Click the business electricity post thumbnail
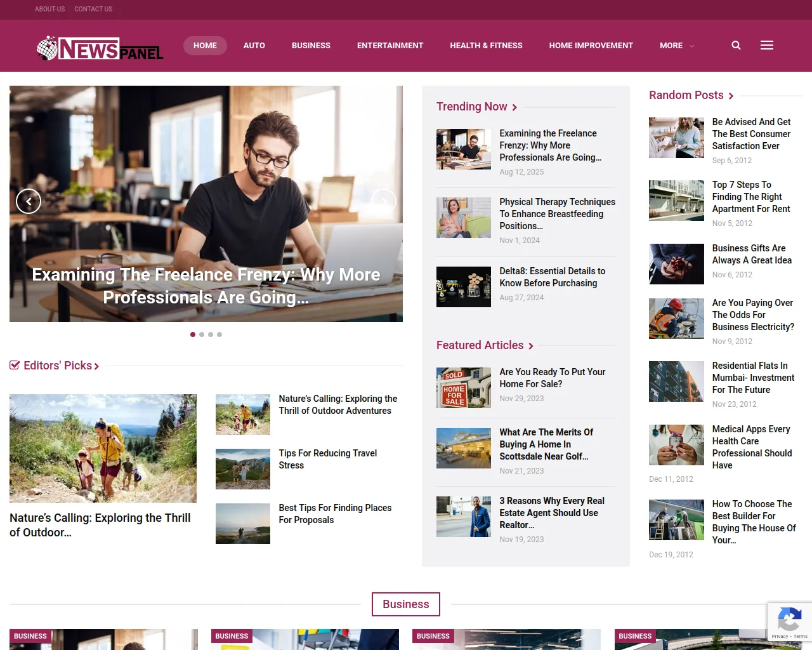Screen dimensions: 812x650 pyautogui.click(x=676, y=319)
